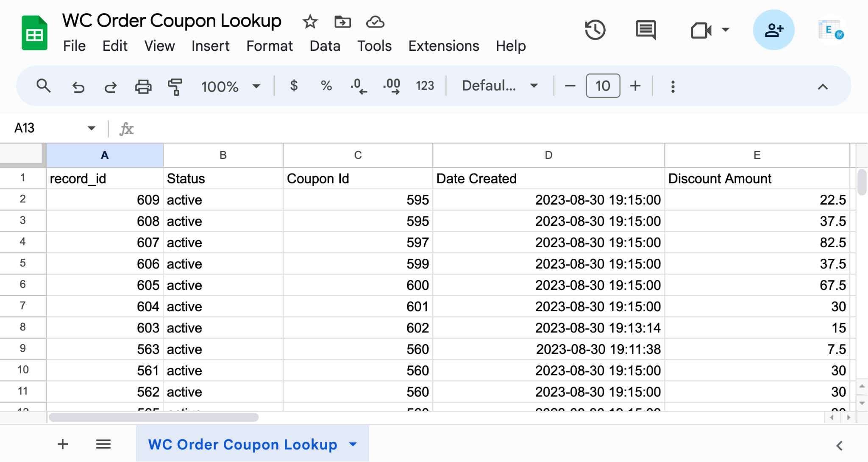The image size is (868, 462).
Task: Open the Extensions menu
Action: pyautogui.click(x=443, y=46)
